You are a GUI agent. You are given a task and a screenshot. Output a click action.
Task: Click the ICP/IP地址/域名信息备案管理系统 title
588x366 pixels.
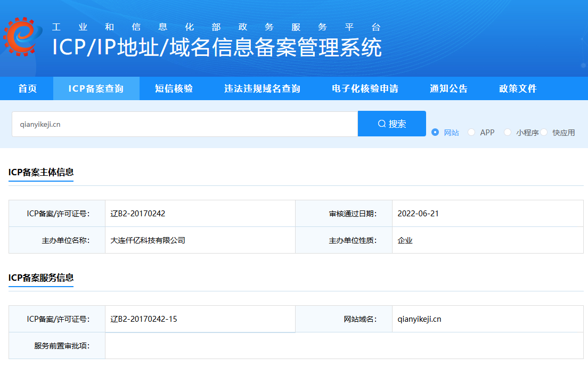pyautogui.click(x=217, y=47)
